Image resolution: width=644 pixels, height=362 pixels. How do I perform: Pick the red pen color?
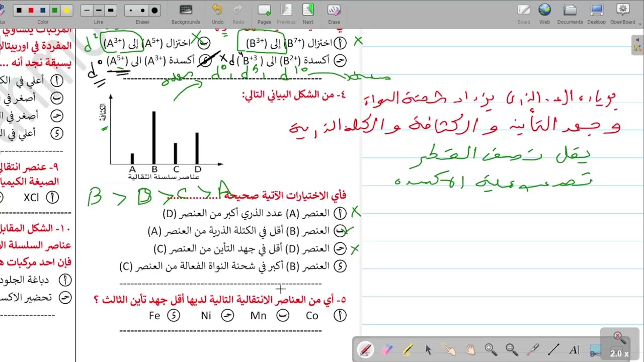tap(31, 10)
